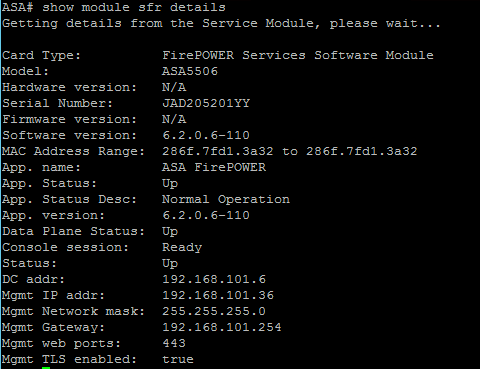Click the Software version value 6.2.0.6-110
480x369 pixels.
(x=206, y=135)
